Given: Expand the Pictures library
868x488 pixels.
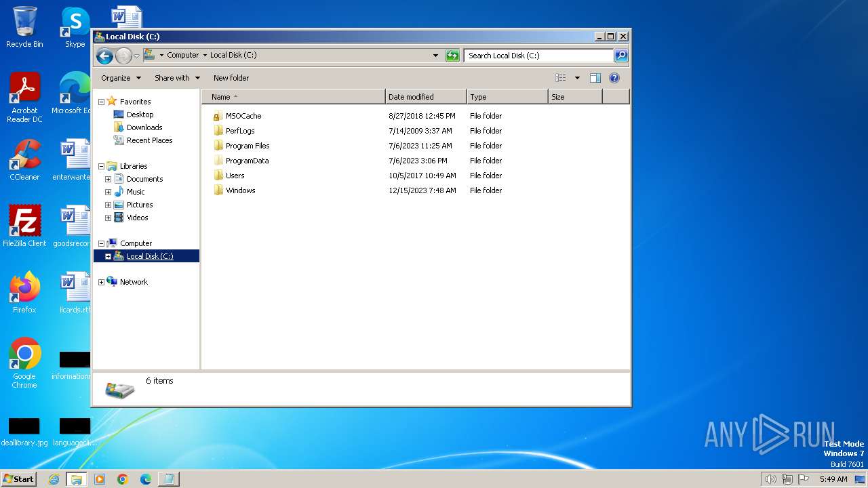Looking at the screenshot, I should [108, 205].
